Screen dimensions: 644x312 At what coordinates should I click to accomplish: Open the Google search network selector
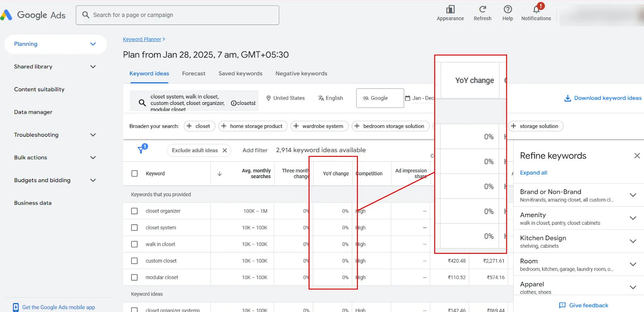pos(380,98)
